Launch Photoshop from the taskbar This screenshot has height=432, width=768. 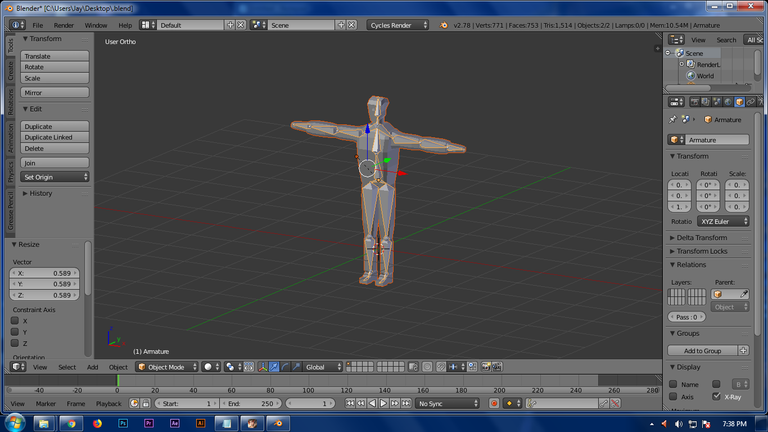(123, 423)
